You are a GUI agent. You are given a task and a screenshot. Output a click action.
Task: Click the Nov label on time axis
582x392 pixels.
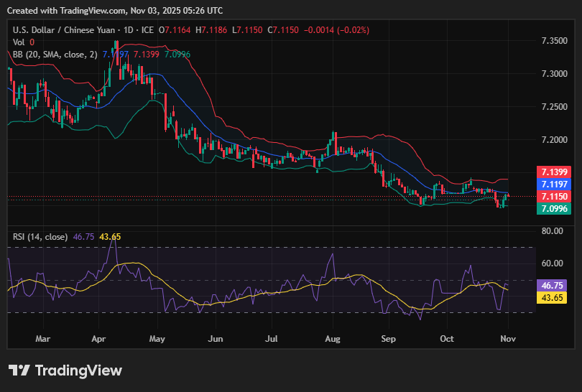tap(507, 337)
